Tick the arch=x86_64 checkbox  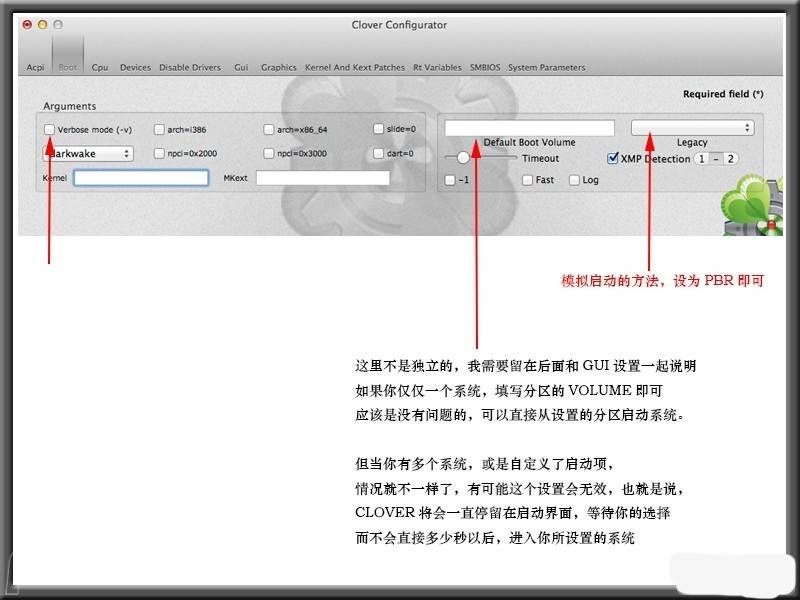point(269,129)
